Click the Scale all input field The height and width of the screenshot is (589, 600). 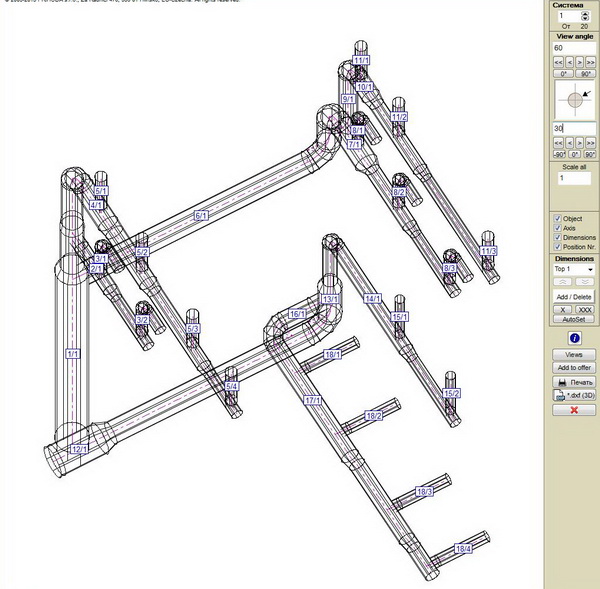574,178
